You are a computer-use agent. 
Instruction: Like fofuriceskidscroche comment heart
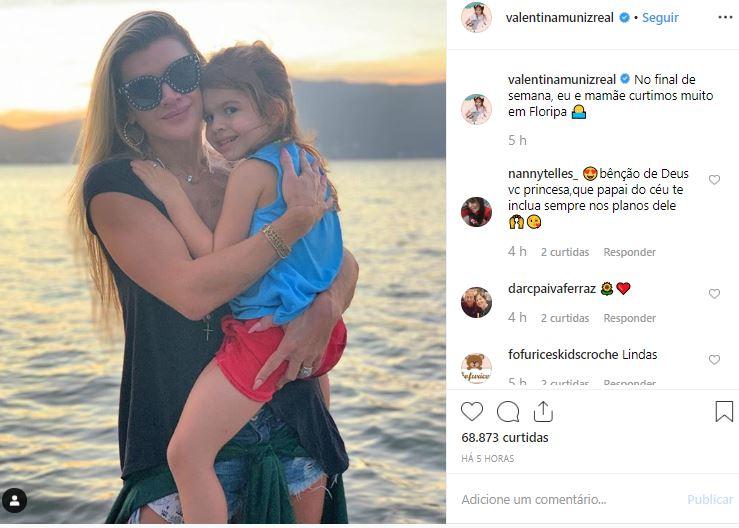714,360
